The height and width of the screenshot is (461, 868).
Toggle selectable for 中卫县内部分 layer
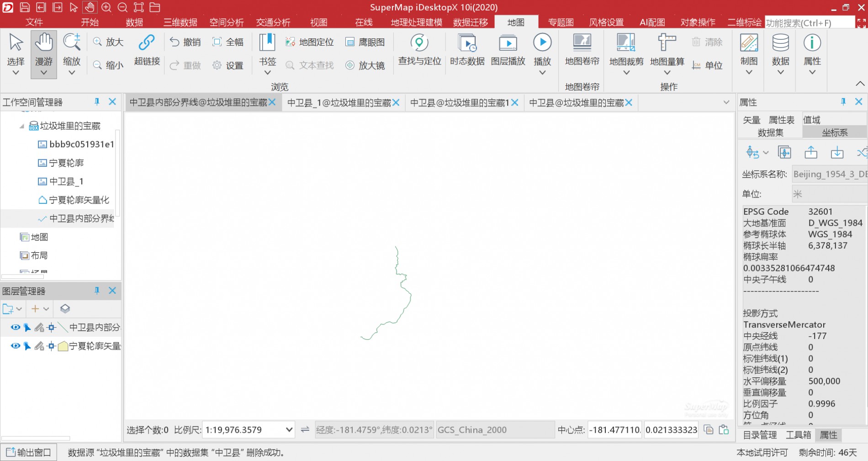(27, 327)
